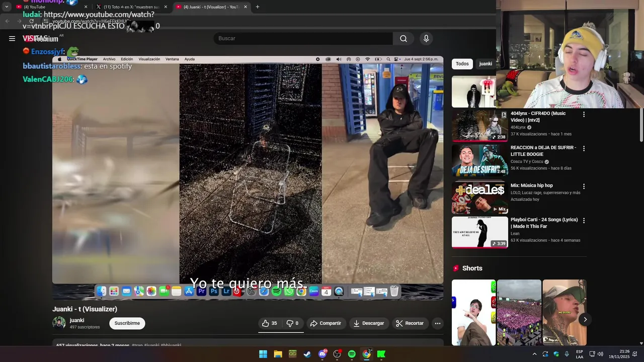Screen dimensions: 644x362
Task: Click the Juanki visualizer video player
Action: (x=248, y=177)
